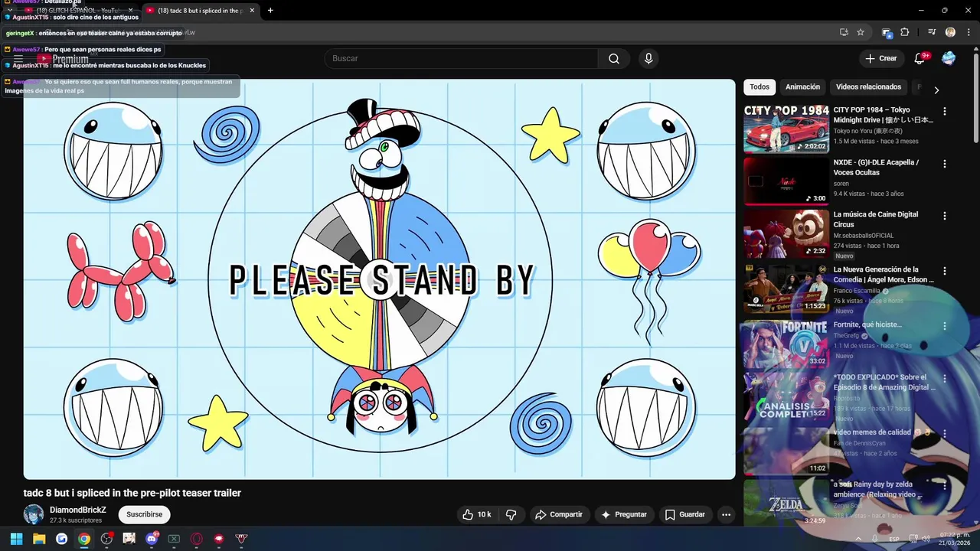The height and width of the screenshot is (551, 980).
Task: Expand the tab search dropdown arrow
Action: [9, 11]
